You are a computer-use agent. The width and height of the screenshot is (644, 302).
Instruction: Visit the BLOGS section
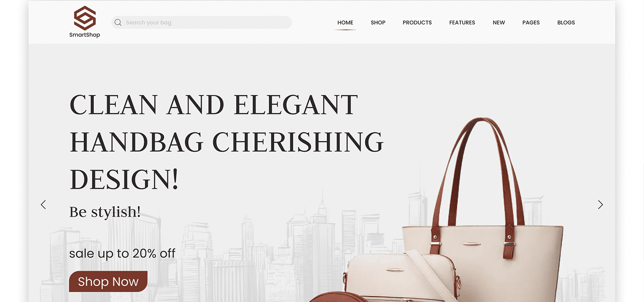pos(566,23)
